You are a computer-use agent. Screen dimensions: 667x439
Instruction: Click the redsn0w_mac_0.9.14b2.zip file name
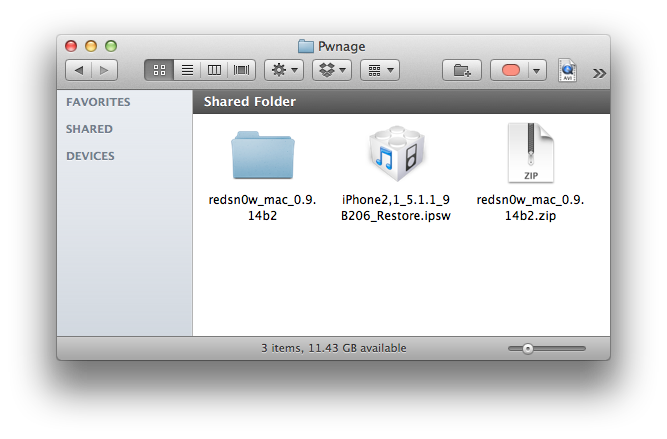[x=530, y=208]
